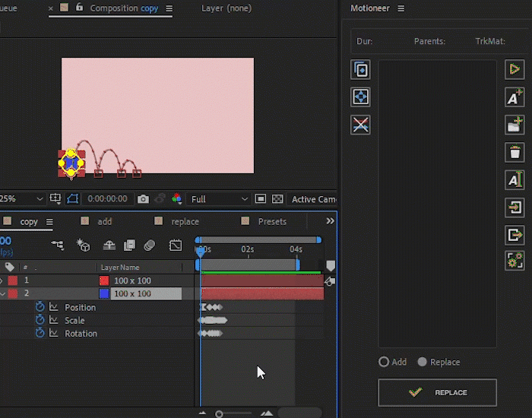532x418 pixels.
Task: Switch to the replace timeline tab
Action: (185, 222)
